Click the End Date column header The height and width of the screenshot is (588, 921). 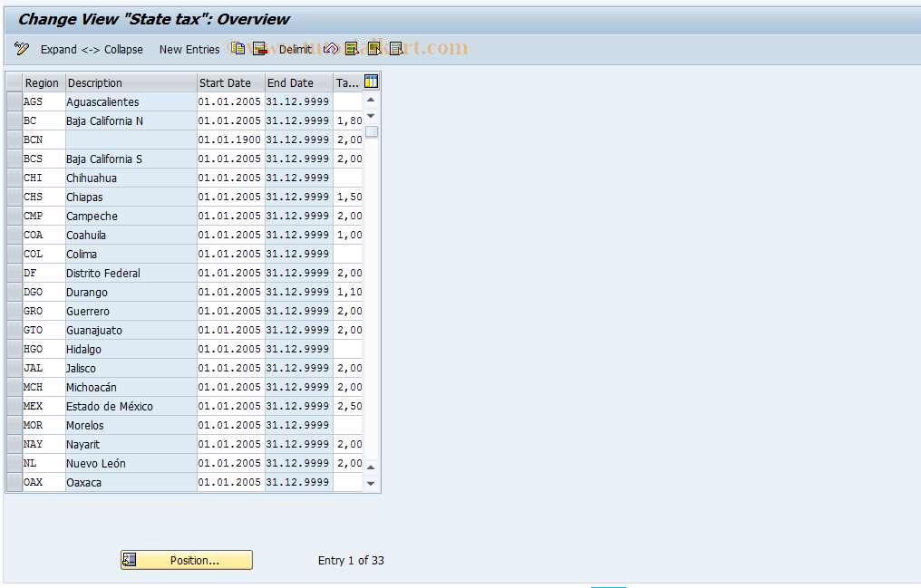[299, 82]
